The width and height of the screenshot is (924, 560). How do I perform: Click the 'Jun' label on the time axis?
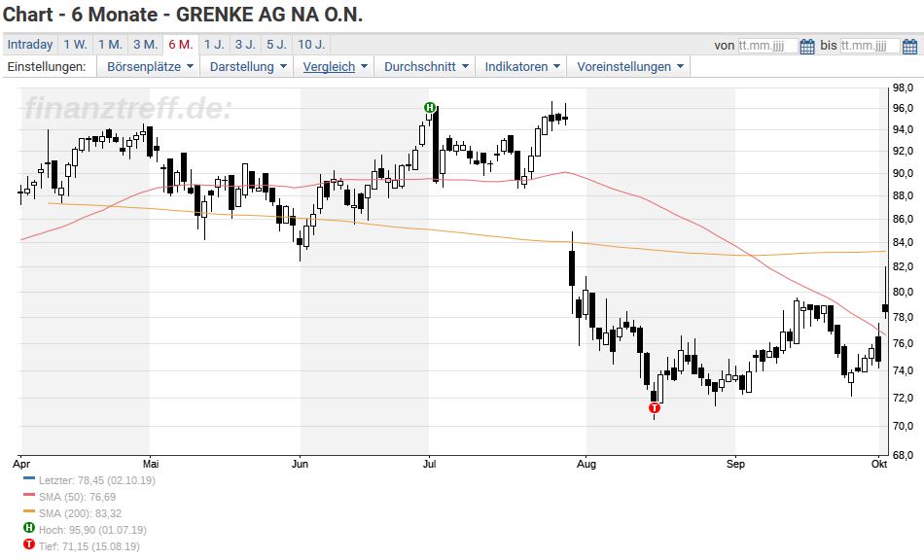coord(300,464)
